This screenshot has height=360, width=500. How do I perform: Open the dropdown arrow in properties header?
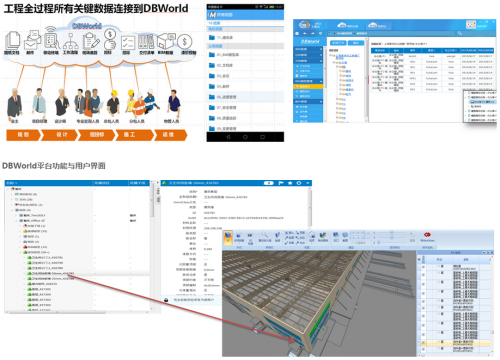308,183
